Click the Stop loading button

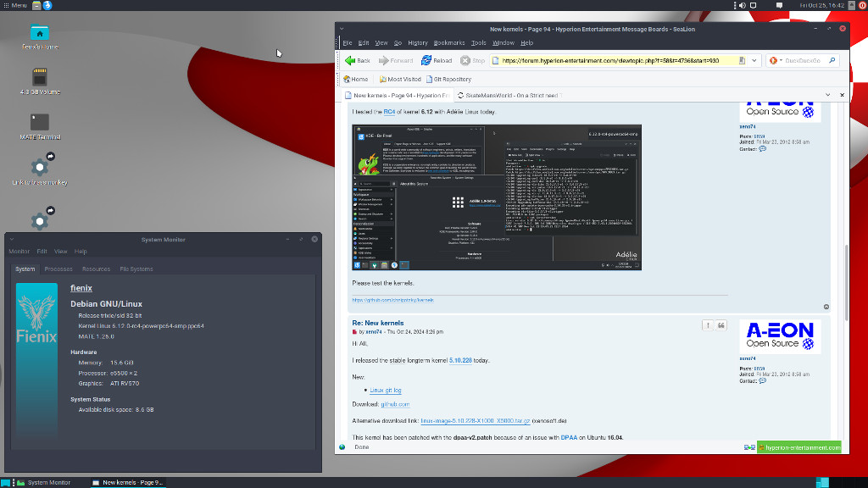coord(473,60)
